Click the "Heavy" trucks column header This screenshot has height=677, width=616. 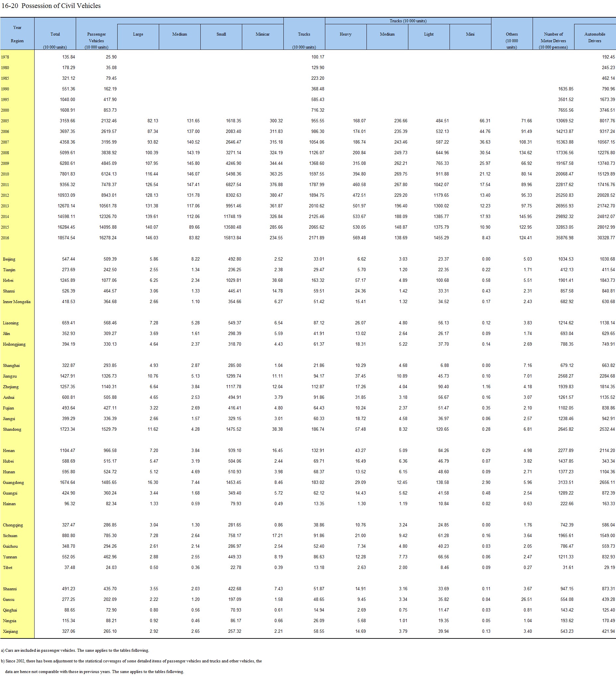tap(346, 34)
